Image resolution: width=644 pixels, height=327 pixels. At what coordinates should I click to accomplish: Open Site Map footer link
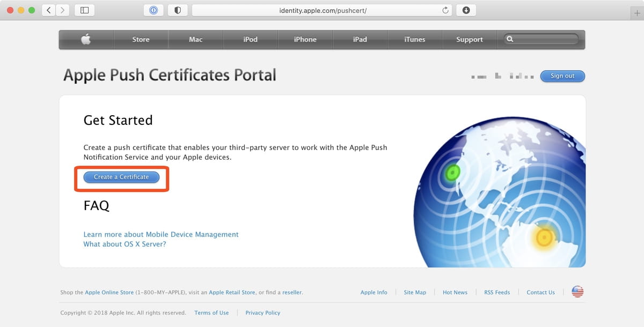415,293
